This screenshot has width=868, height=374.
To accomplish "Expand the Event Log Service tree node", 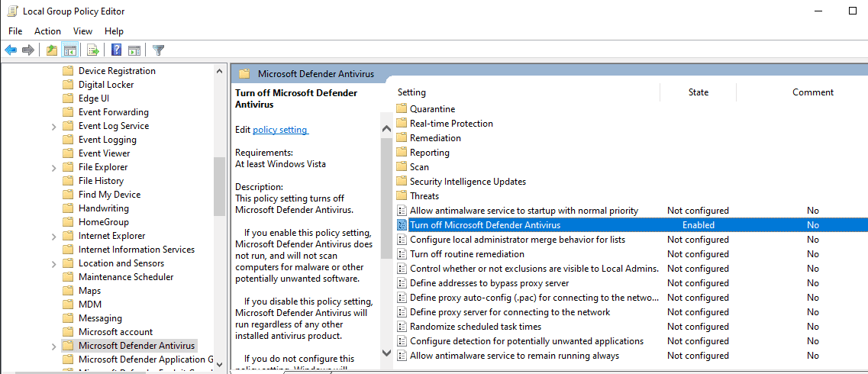I will click(53, 126).
